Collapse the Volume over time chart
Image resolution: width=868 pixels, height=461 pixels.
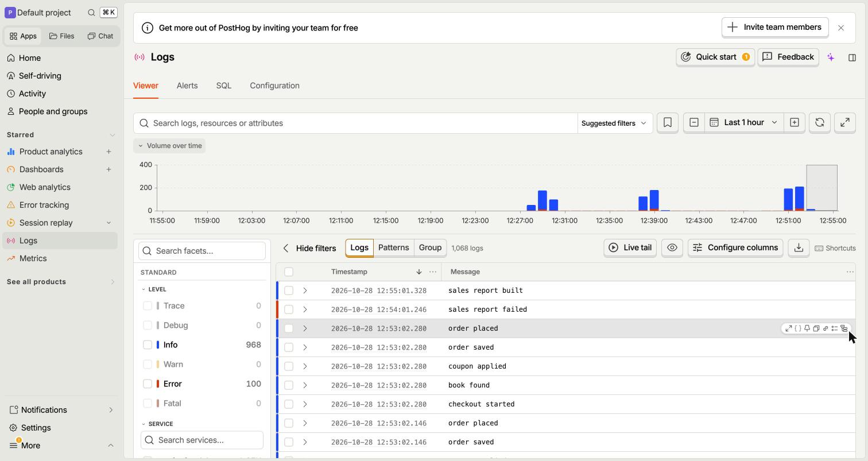[169, 146]
